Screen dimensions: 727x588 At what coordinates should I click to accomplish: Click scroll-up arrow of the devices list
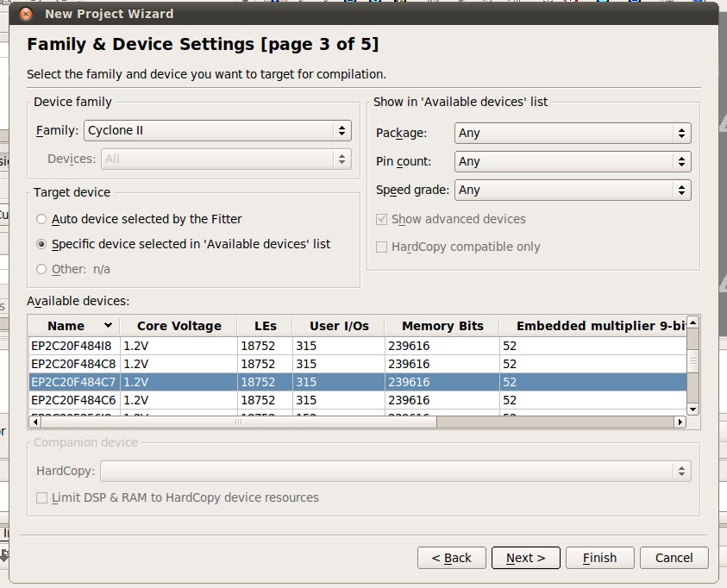pyautogui.click(x=693, y=322)
